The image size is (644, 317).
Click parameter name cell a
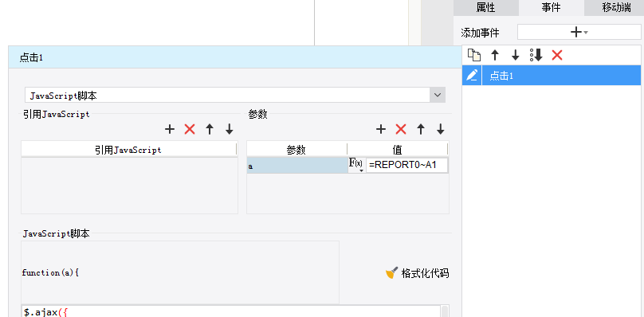(297, 166)
